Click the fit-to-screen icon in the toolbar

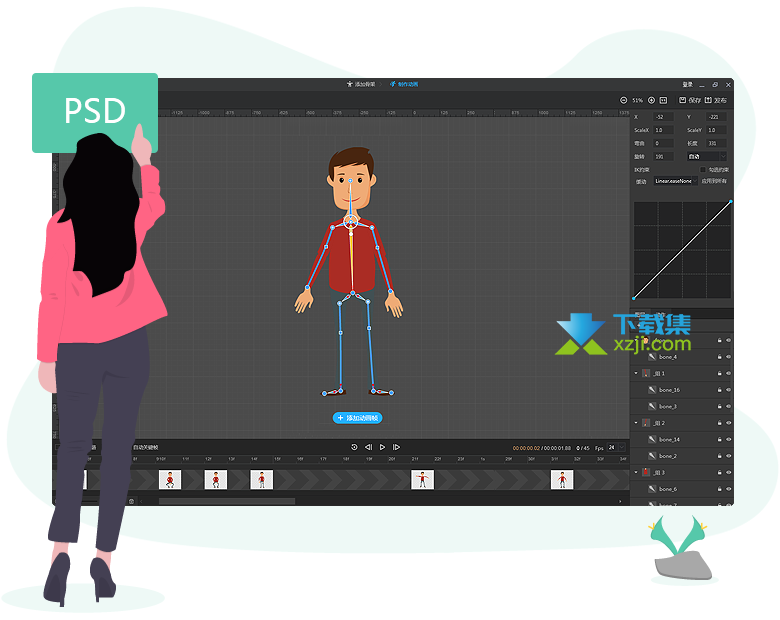click(x=663, y=100)
